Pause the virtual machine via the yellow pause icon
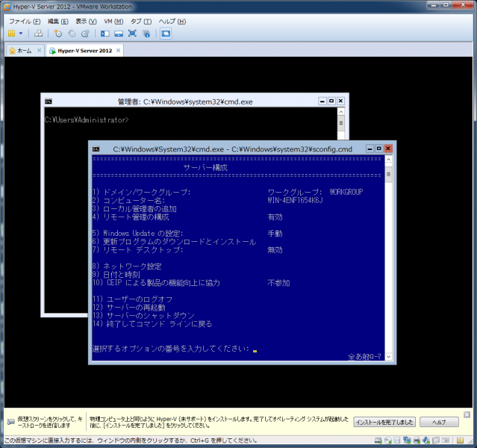This screenshot has height=448, width=477. click(x=11, y=34)
